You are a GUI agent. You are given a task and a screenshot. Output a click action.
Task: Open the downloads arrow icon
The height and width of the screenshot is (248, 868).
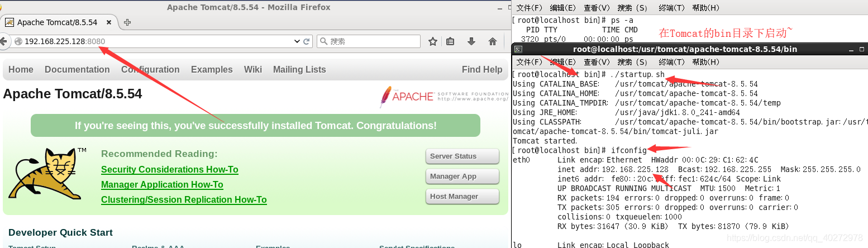point(471,41)
